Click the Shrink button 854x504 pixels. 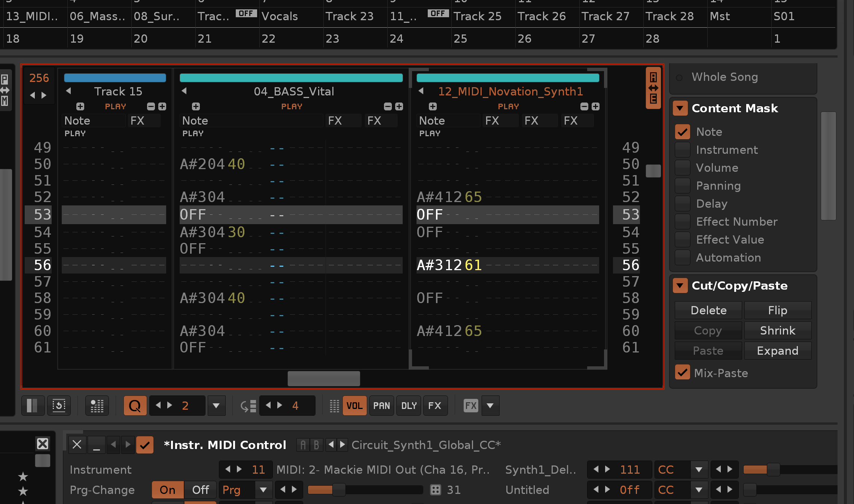pyautogui.click(x=778, y=330)
